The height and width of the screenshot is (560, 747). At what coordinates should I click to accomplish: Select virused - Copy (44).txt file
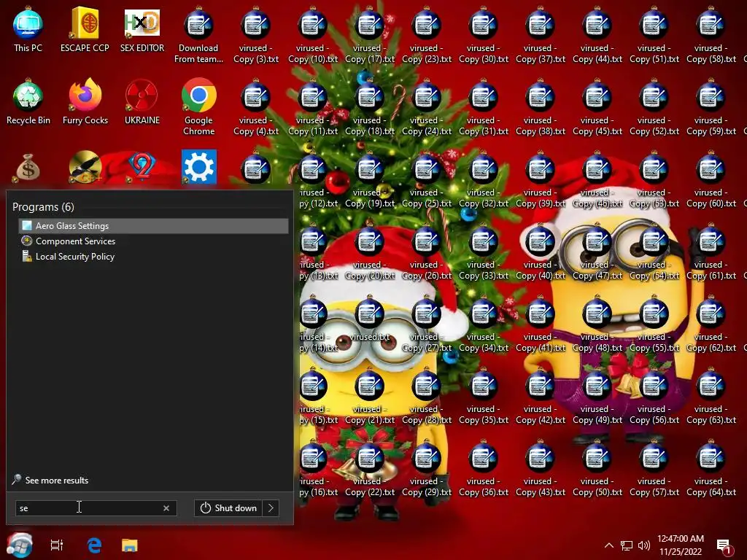click(597, 35)
